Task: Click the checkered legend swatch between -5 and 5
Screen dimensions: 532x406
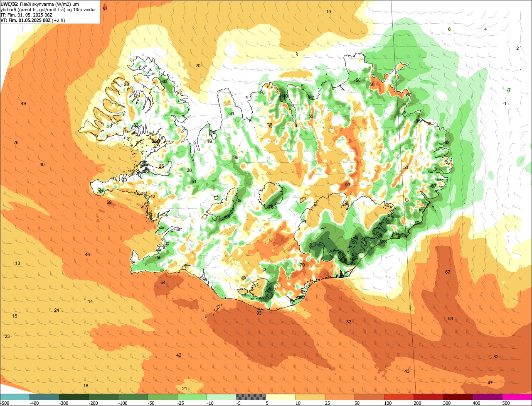Action: point(251,397)
